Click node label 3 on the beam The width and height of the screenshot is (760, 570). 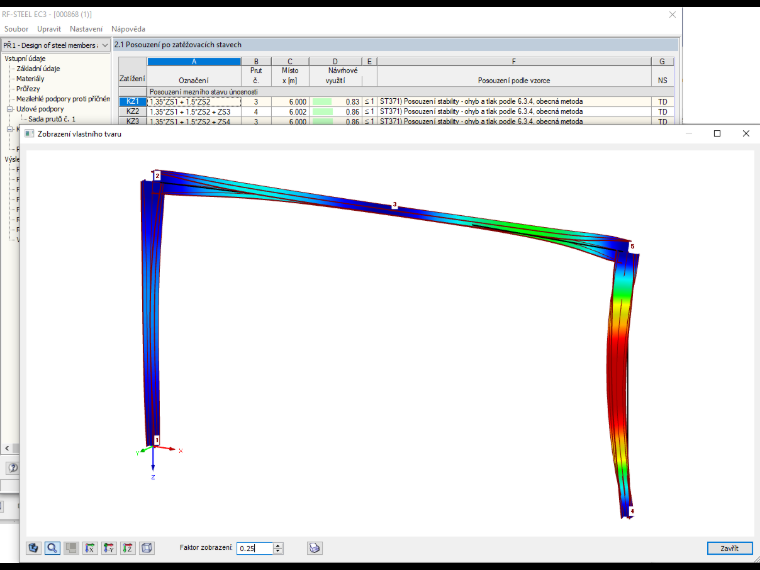pyautogui.click(x=395, y=205)
